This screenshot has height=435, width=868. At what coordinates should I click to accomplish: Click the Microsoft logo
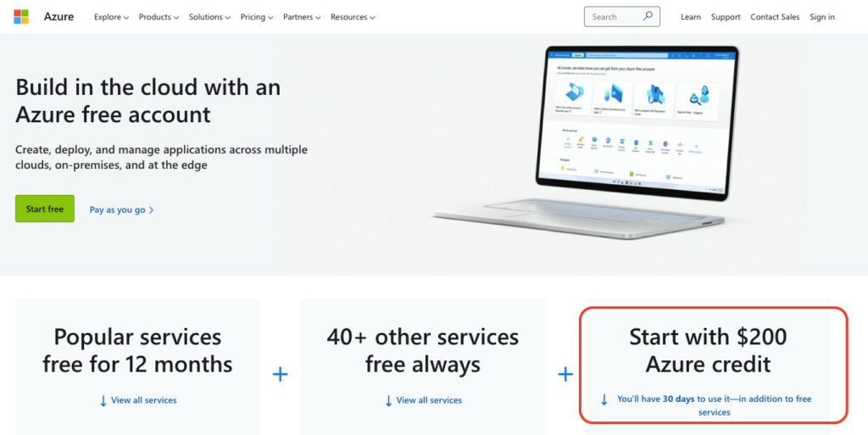(x=21, y=17)
